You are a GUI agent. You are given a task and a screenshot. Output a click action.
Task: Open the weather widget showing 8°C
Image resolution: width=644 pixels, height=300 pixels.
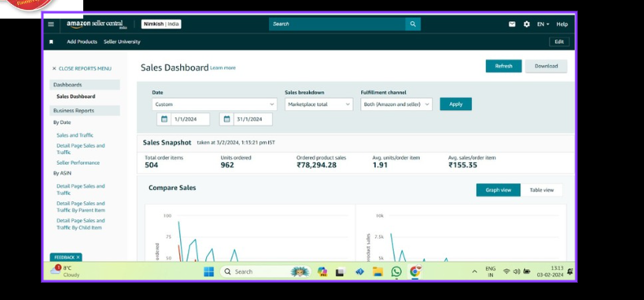click(65, 271)
